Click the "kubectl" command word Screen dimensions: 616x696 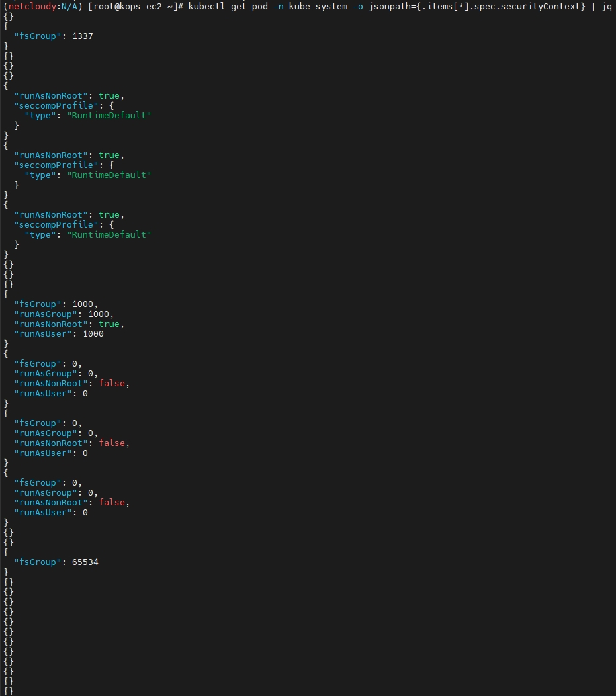coord(207,6)
